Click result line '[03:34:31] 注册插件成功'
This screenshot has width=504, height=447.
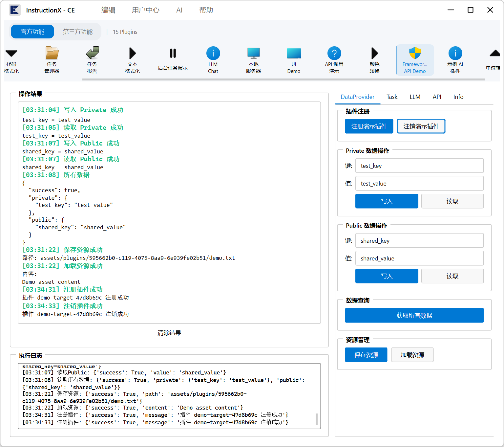pyautogui.click(x=62, y=289)
